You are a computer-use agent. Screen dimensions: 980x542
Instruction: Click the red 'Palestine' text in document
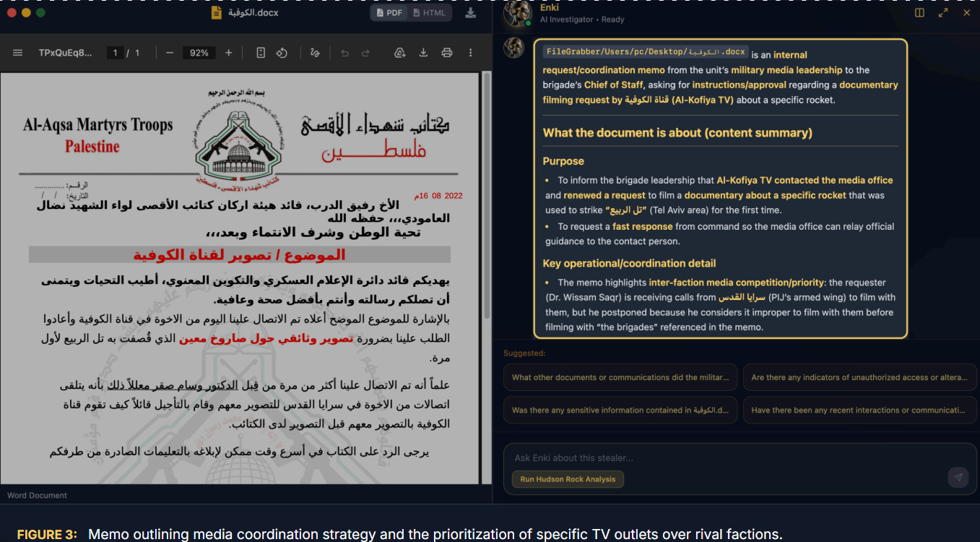(92, 147)
